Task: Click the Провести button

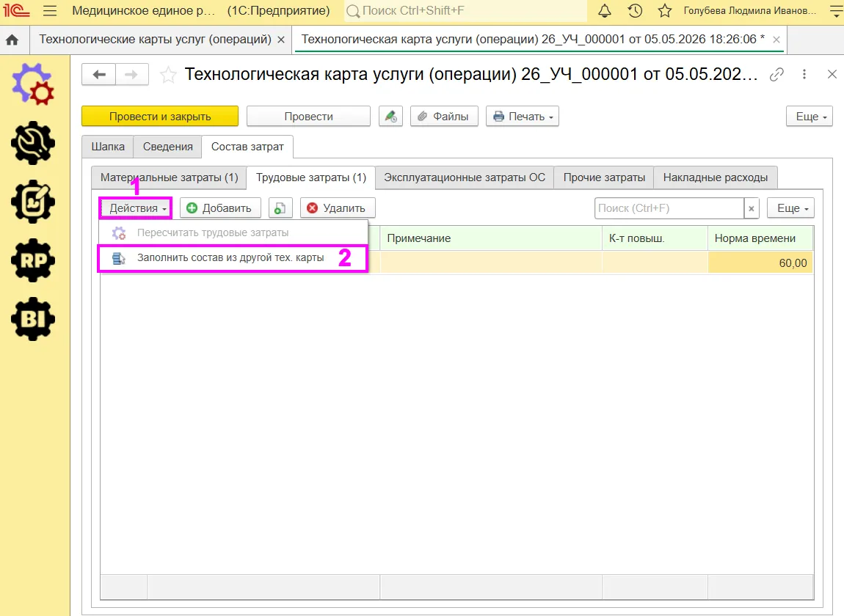Action: pos(308,116)
